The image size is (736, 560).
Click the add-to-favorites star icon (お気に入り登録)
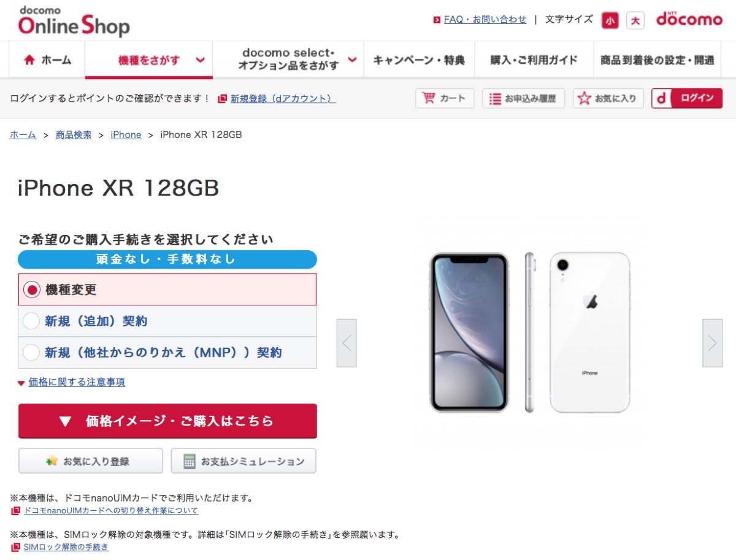click(x=52, y=461)
